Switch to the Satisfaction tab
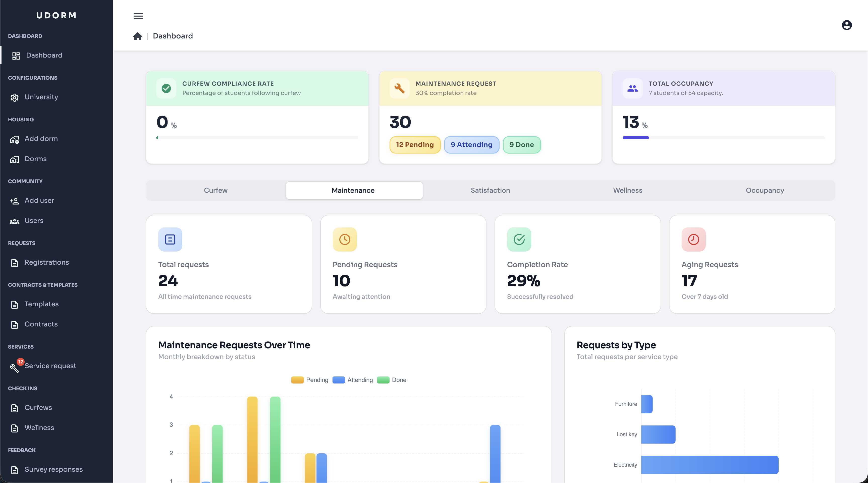 point(490,190)
